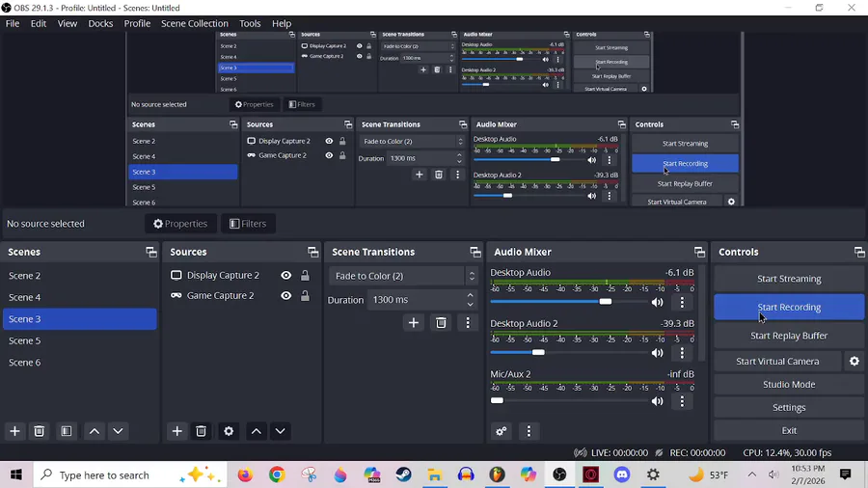Open the Docks menu
Viewport: 868px width, 488px height.
pyautogui.click(x=100, y=23)
